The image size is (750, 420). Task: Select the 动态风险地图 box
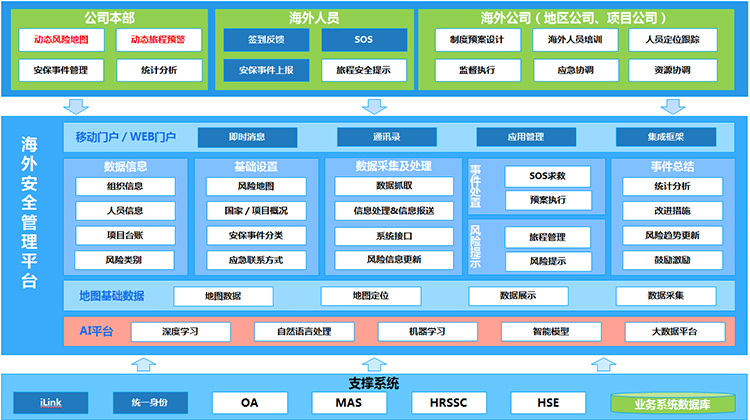coord(61,40)
